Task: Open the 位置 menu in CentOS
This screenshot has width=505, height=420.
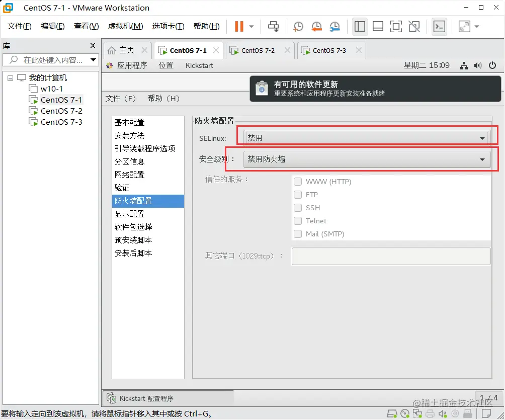Action: [x=166, y=65]
